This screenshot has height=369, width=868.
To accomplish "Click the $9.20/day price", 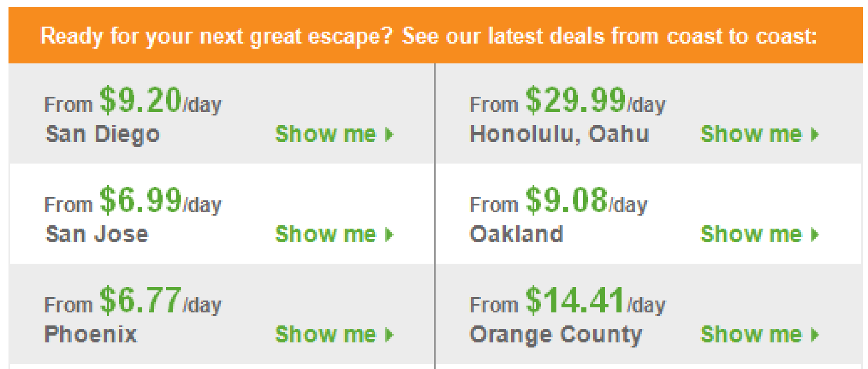I will [x=160, y=101].
